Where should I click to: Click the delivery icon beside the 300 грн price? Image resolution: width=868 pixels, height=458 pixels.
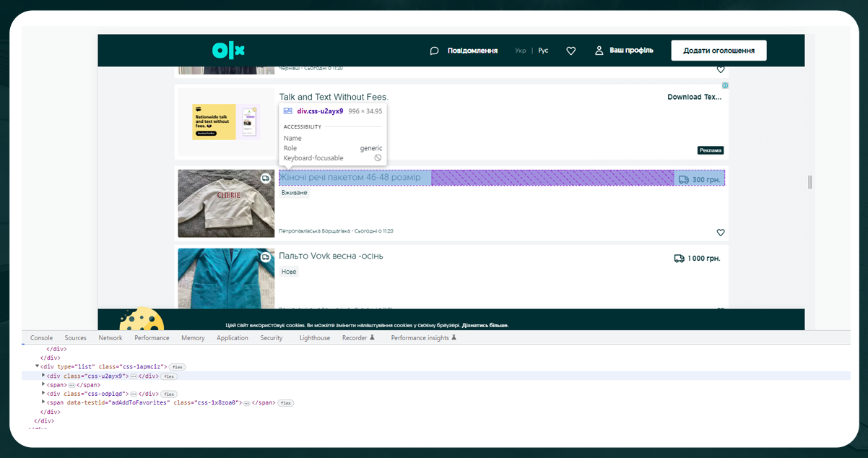tap(683, 178)
